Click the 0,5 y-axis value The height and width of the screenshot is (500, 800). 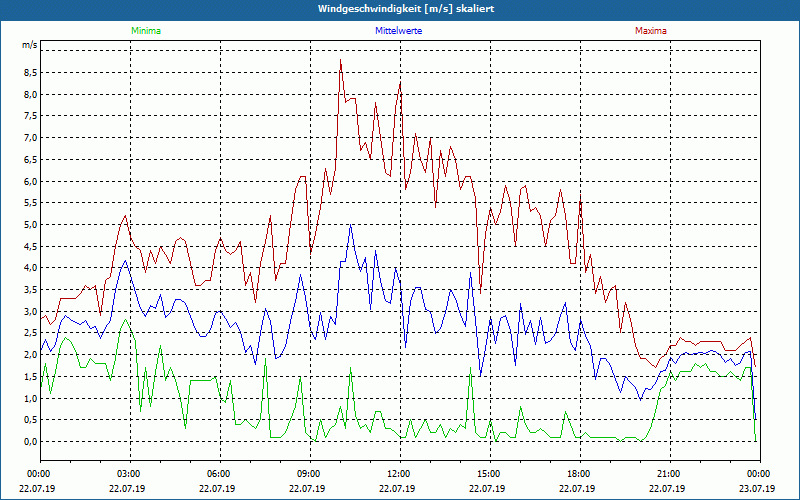coord(30,419)
